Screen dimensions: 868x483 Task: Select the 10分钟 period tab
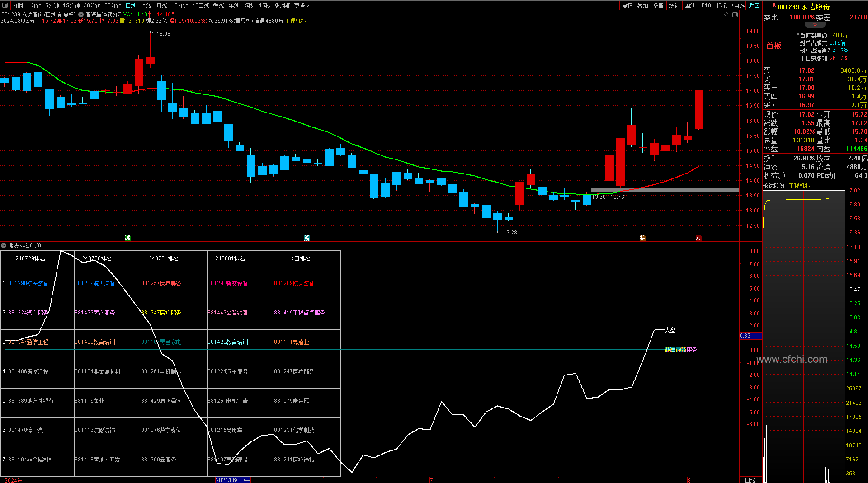[179, 5]
